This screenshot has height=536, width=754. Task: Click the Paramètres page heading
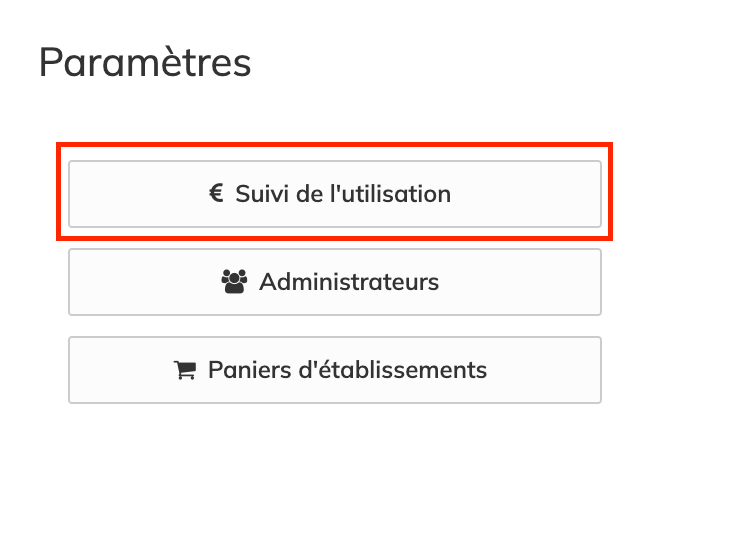145,63
